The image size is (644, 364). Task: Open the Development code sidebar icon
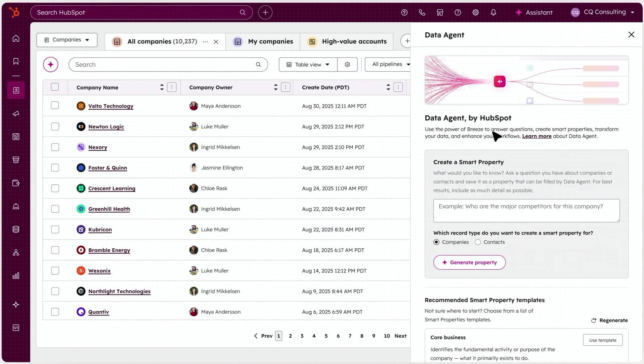[16, 328]
